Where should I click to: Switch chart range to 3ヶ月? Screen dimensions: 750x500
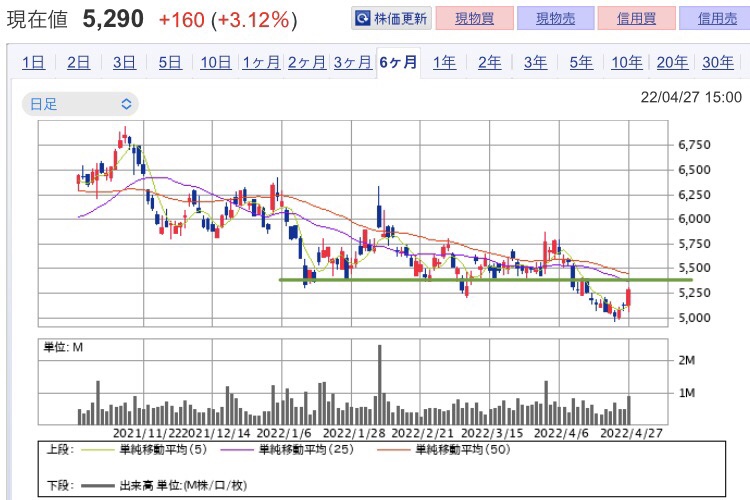click(x=353, y=62)
